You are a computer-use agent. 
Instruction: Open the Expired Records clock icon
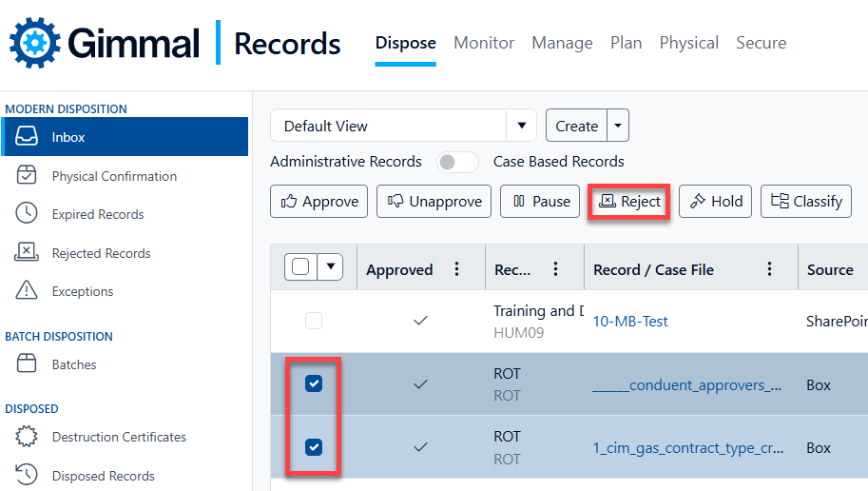coord(27,214)
